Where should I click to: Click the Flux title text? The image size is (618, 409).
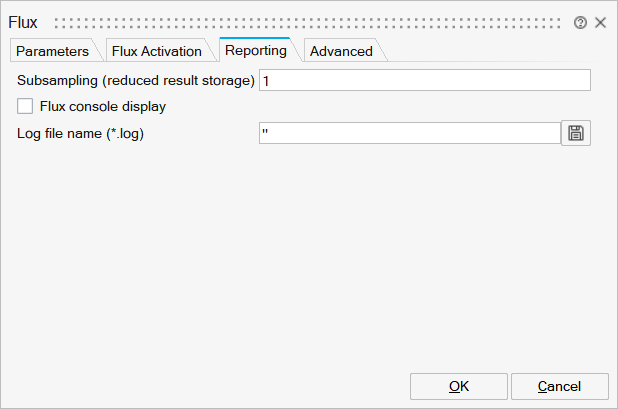tap(23, 22)
